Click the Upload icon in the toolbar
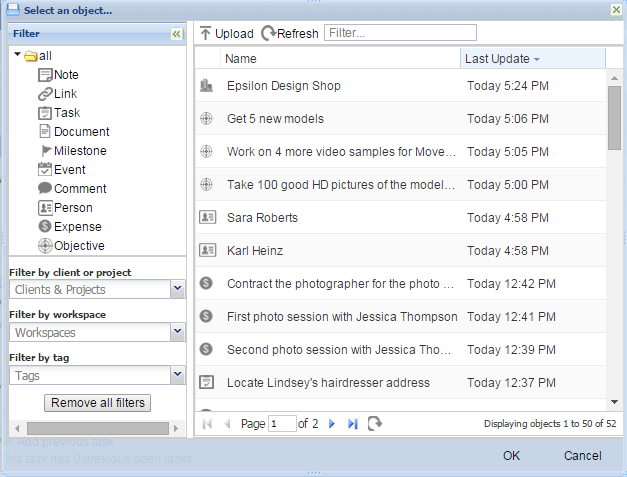 (x=206, y=33)
